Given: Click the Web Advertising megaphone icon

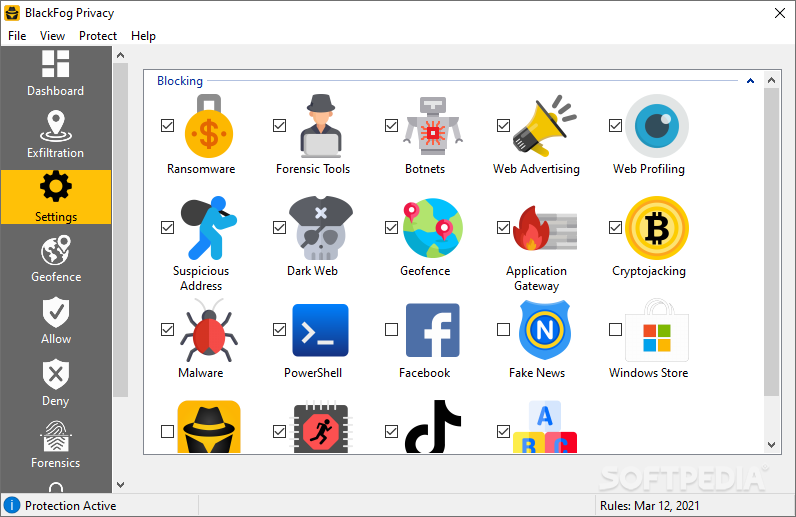Looking at the screenshot, I should click(545, 126).
